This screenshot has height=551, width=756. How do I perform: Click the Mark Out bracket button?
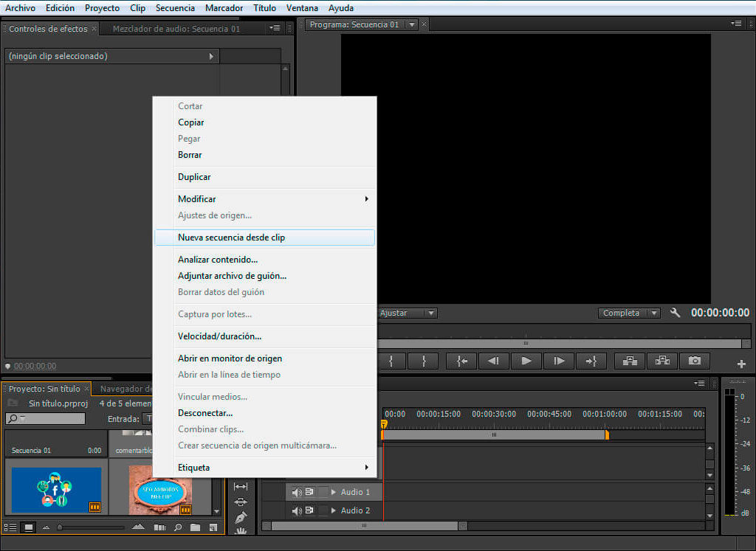pyautogui.click(x=423, y=361)
